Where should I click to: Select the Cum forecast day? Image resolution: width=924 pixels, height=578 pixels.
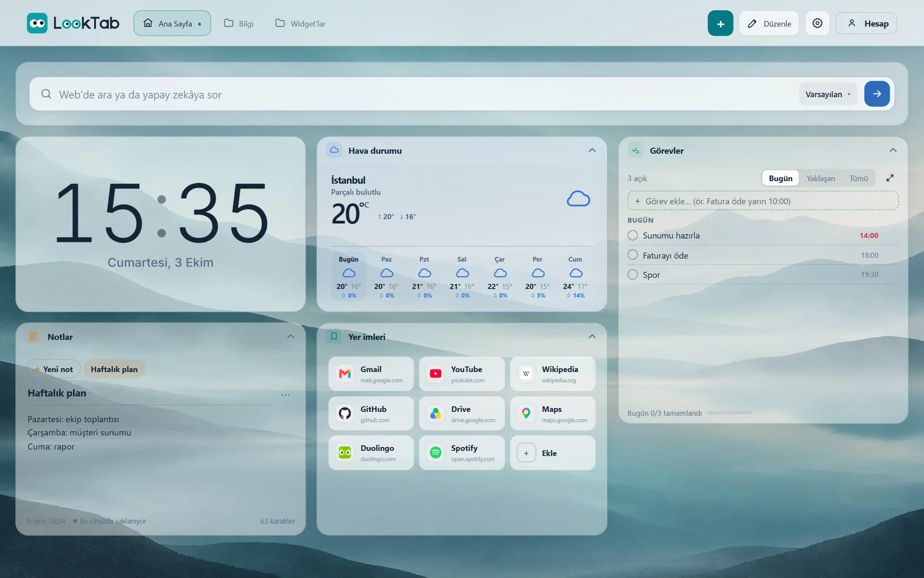575,276
